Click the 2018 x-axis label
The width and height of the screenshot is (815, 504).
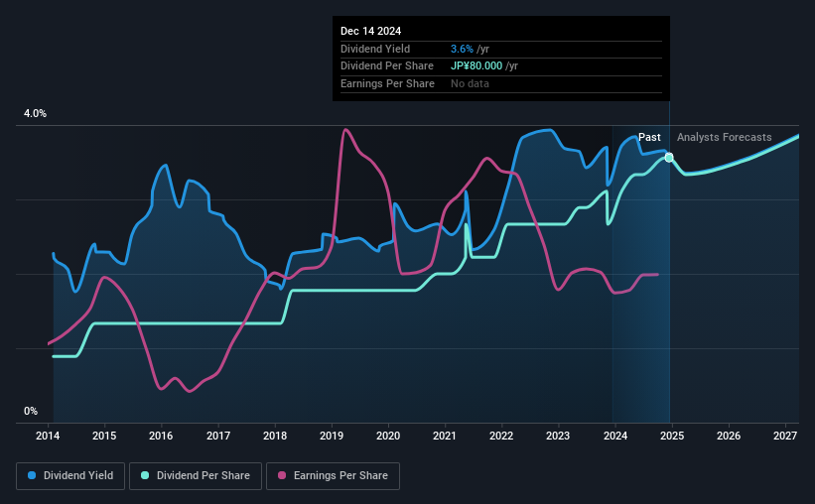(274, 436)
